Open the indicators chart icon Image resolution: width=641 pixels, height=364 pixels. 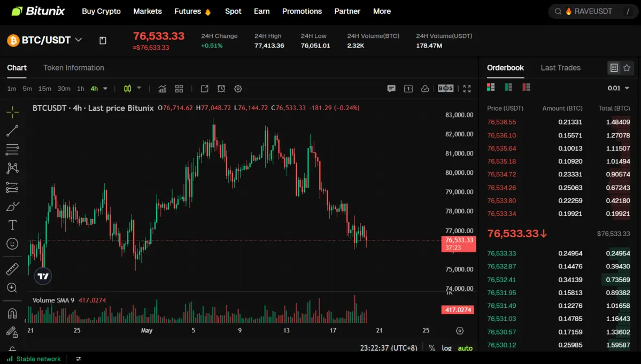163,89
